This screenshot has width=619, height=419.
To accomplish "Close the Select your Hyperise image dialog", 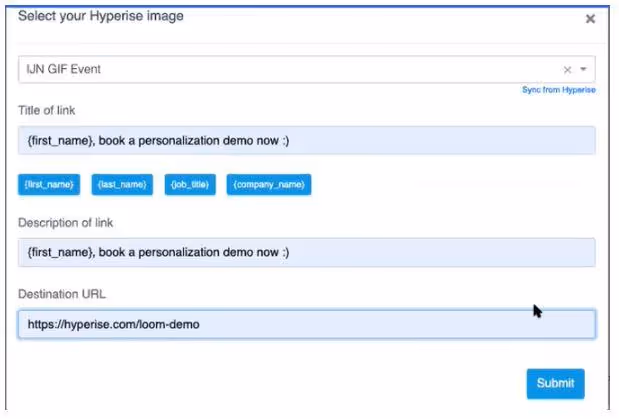I will coord(590,19).
